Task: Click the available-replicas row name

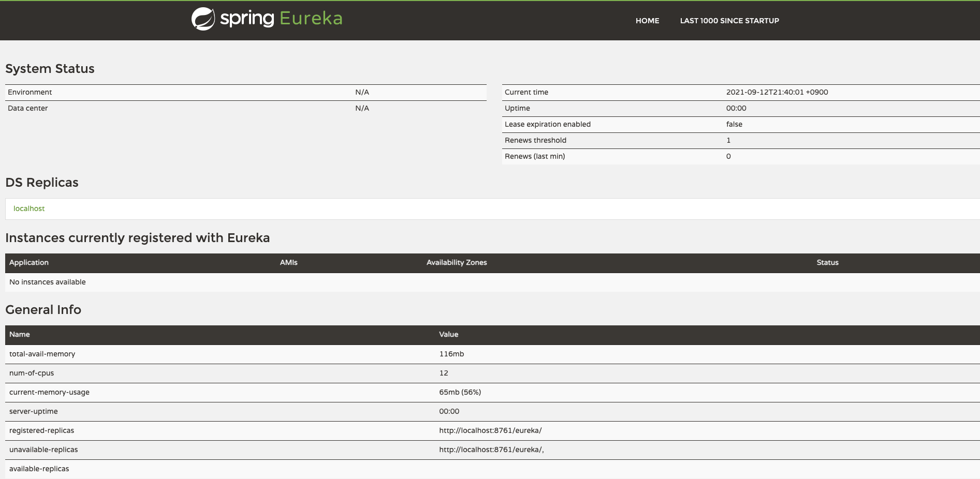Action: coord(39,469)
